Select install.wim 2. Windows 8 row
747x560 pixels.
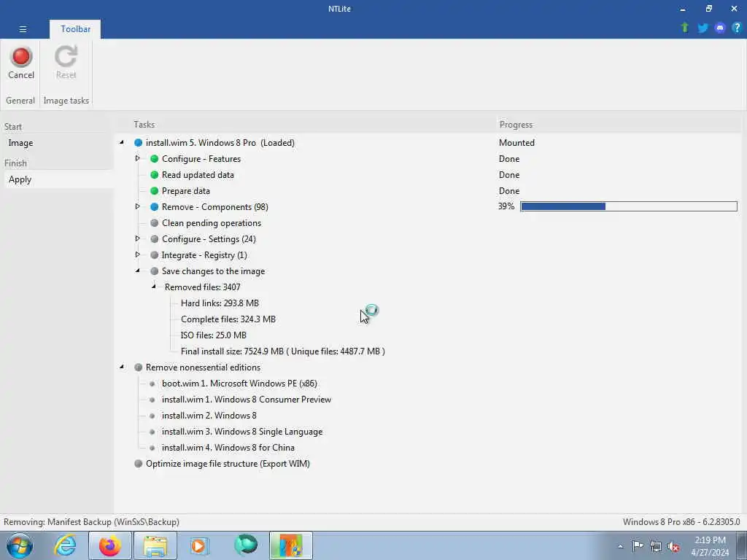(209, 416)
